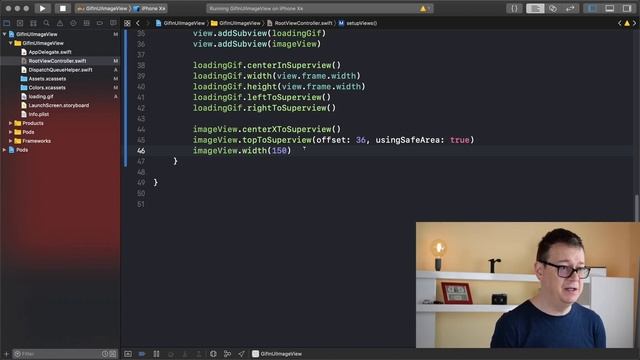Open Info.plist in navigator
Viewport: 640px width, 360px height.
coord(39,114)
